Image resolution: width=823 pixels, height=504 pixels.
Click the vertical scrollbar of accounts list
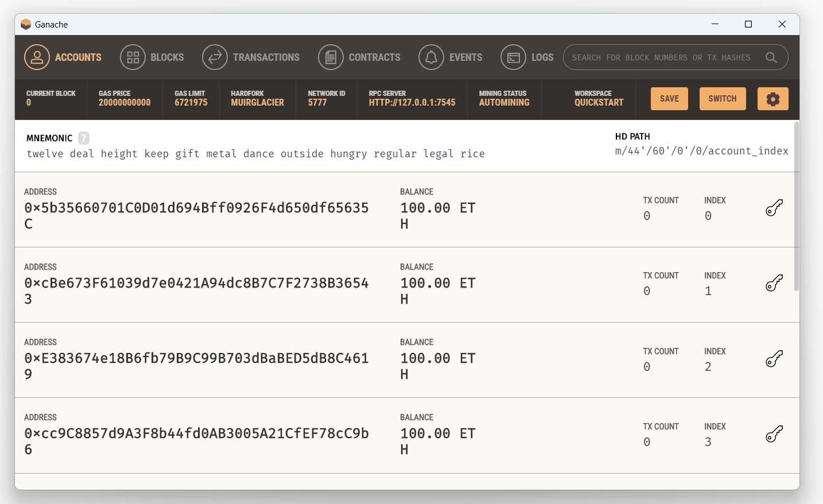[796, 207]
